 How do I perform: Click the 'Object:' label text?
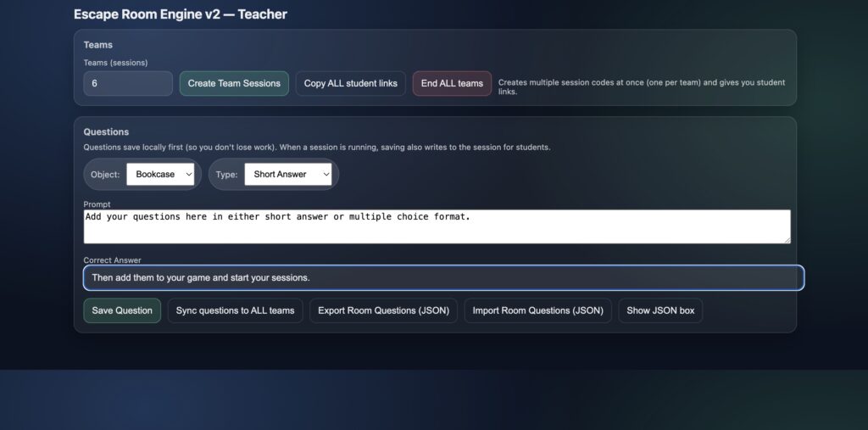tap(106, 175)
